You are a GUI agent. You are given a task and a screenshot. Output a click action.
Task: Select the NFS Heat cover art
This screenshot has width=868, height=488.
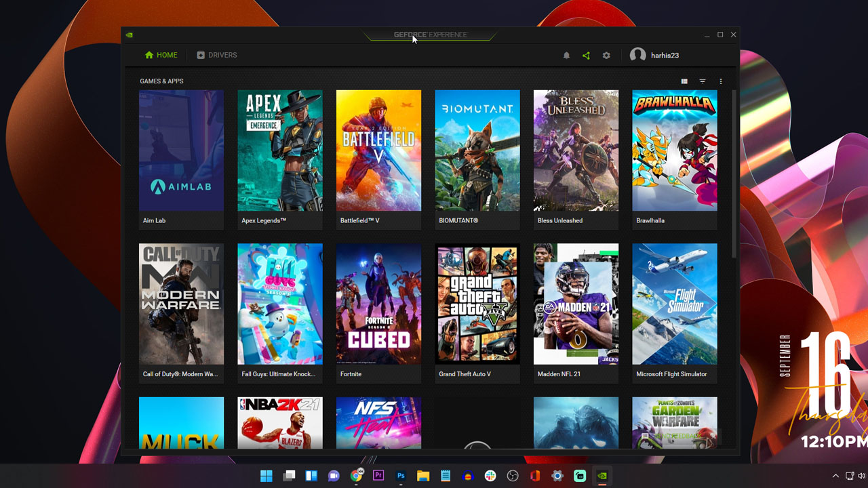pos(378,423)
